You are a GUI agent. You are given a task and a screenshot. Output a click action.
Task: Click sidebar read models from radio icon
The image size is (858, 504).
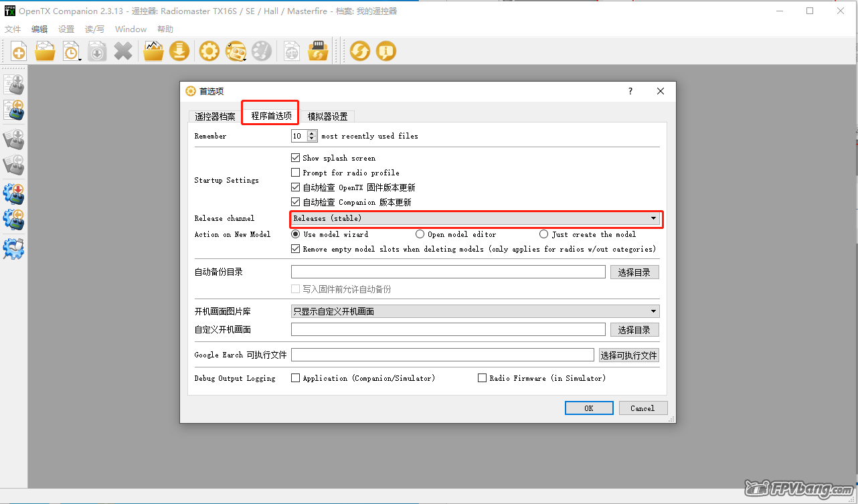[x=14, y=110]
